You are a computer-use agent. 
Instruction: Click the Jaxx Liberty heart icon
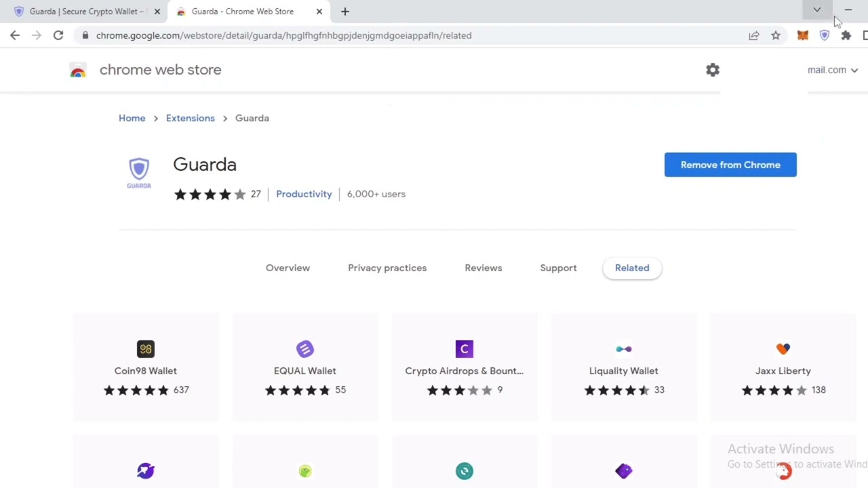(x=783, y=349)
